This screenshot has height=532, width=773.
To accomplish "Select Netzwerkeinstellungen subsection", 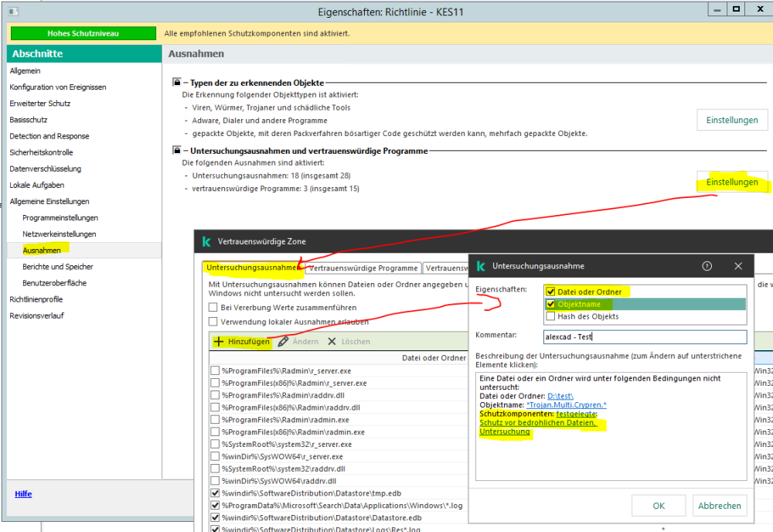I will (x=60, y=234).
